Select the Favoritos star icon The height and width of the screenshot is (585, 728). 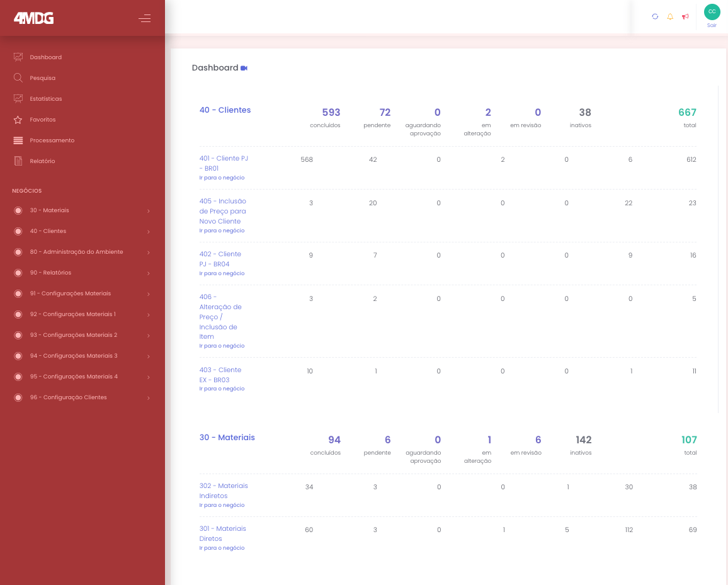pyautogui.click(x=18, y=119)
